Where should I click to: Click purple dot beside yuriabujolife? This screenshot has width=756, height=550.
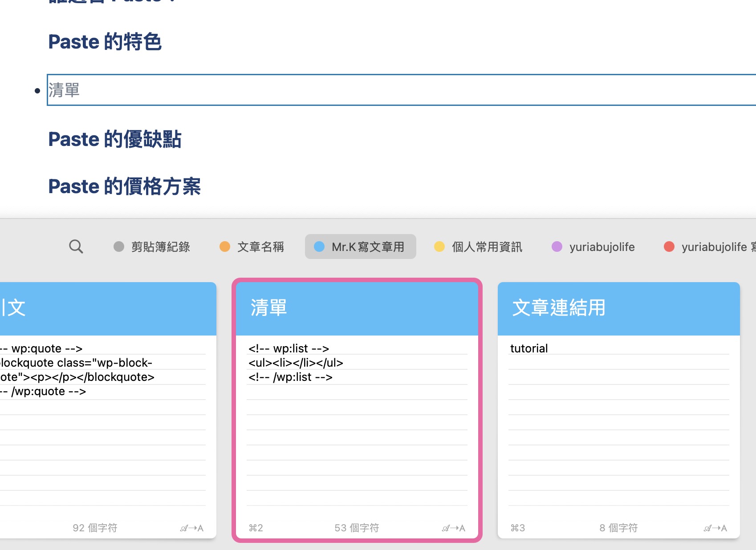(557, 247)
